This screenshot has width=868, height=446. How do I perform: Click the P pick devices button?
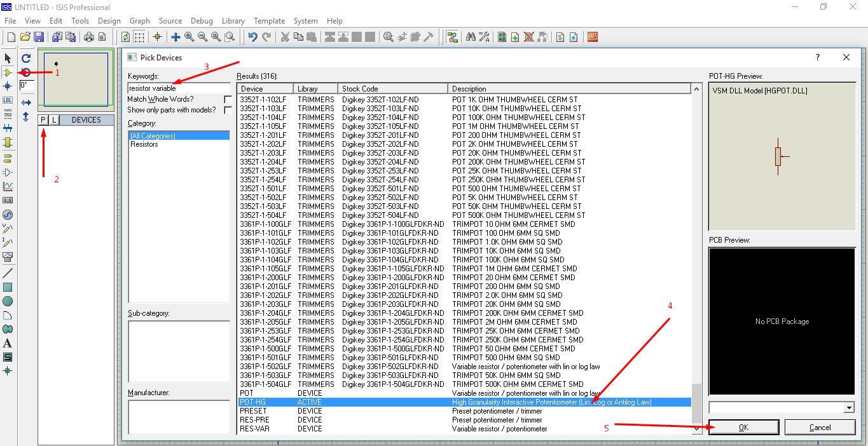point(43,120)
